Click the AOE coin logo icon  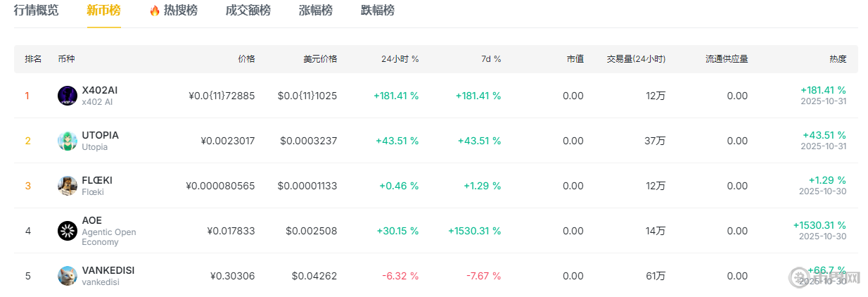pyautogui.click(x=67, y=231)
